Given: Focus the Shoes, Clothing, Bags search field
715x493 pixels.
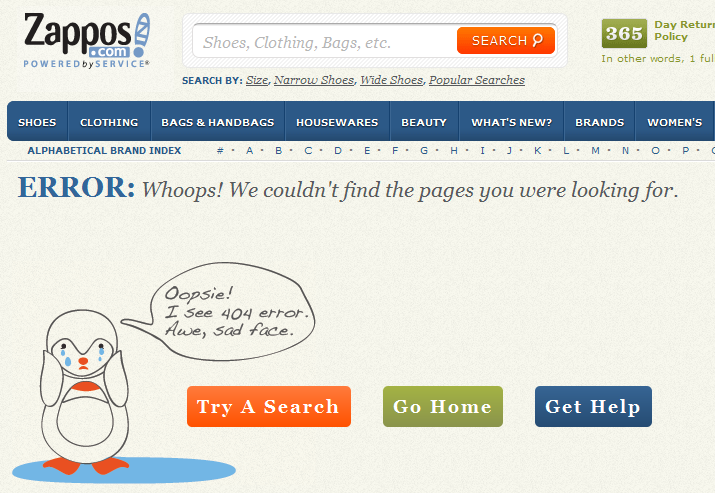Looking at the screenshot, I should (x=325, y=42).
